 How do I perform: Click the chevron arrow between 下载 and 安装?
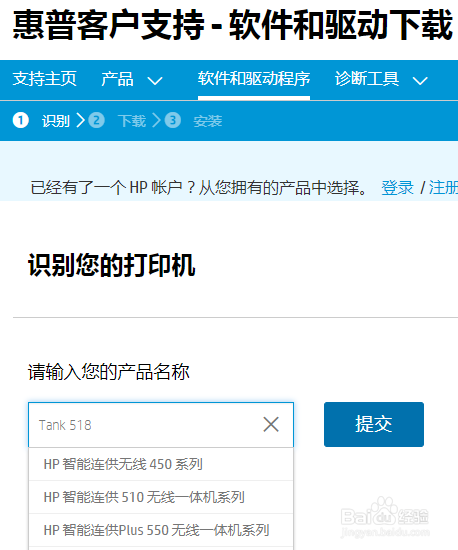[157, 120]
